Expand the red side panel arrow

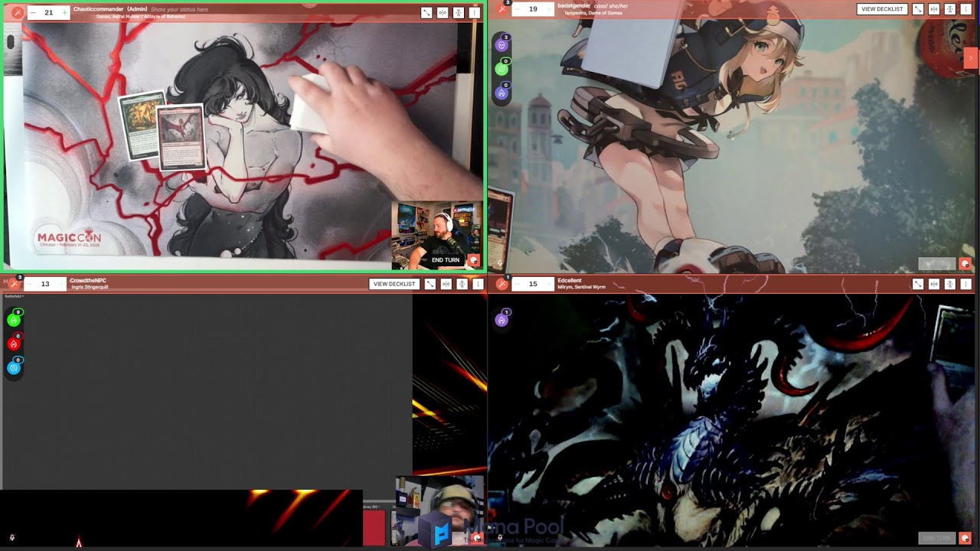(971, 57)
